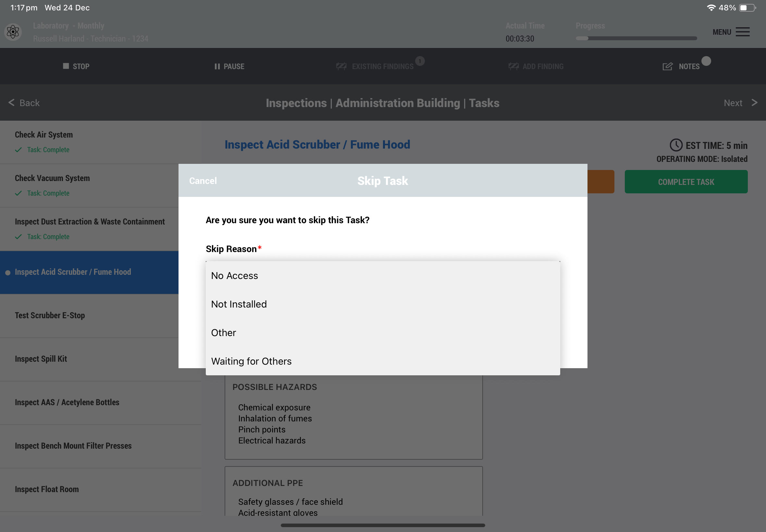Image resolution: width=766 pixels, height=532 pixels.
Task: Select Inspect Spill Kit task
Action: (x=41, y=359)
